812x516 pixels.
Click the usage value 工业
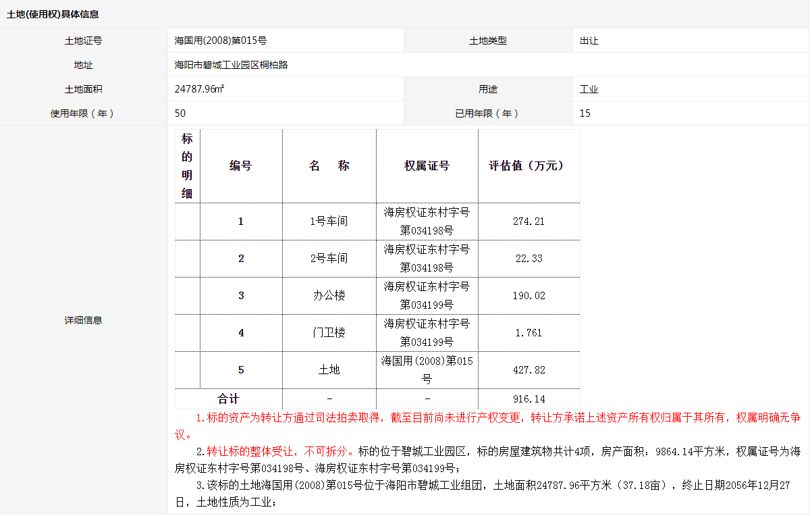[589, 89]
